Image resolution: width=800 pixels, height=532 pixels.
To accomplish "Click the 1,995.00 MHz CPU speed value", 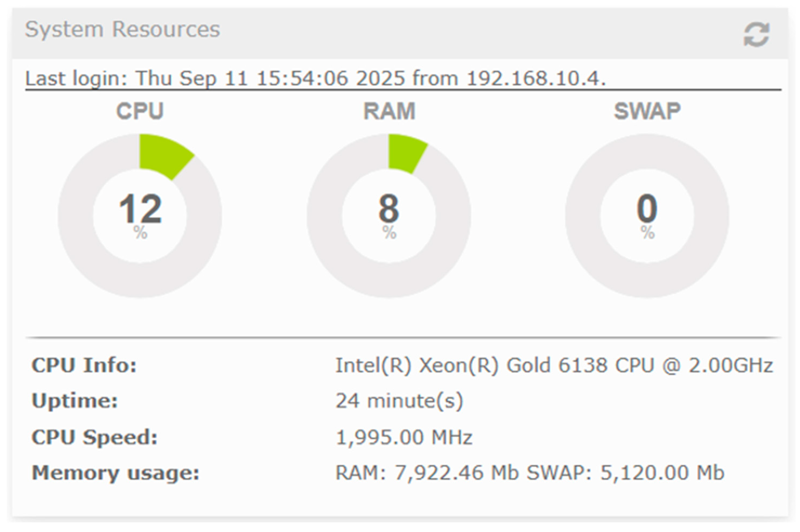I will pyautogui.click(x=403, y=437).
